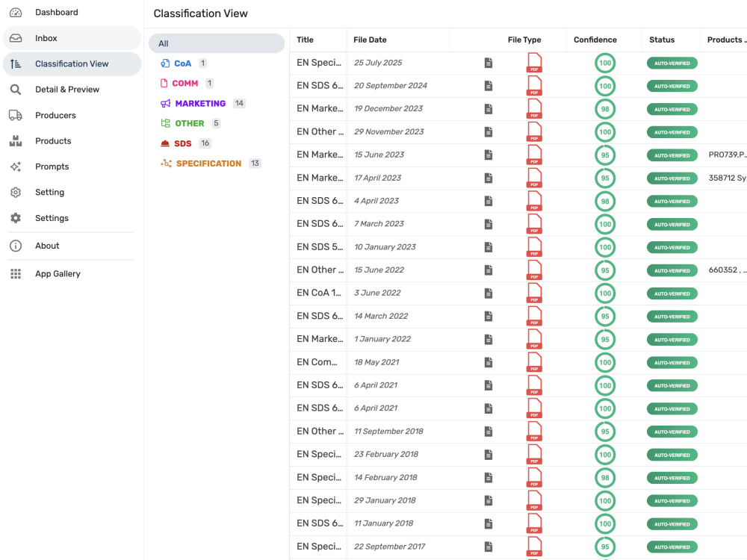Viewport: 747px width, 560px height.
Task: Click the Detail & Preview magnifier icon
Action: tap(16, 90)
